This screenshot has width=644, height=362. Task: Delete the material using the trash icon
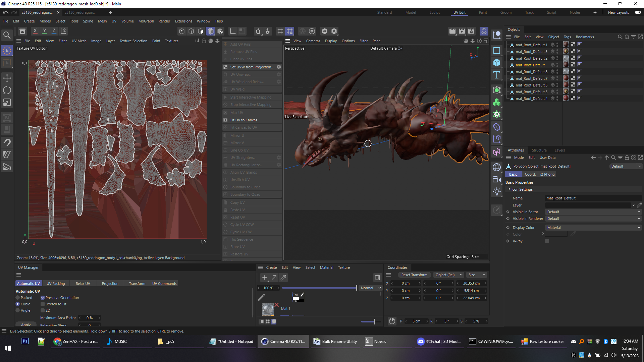(x=378, y=278)
